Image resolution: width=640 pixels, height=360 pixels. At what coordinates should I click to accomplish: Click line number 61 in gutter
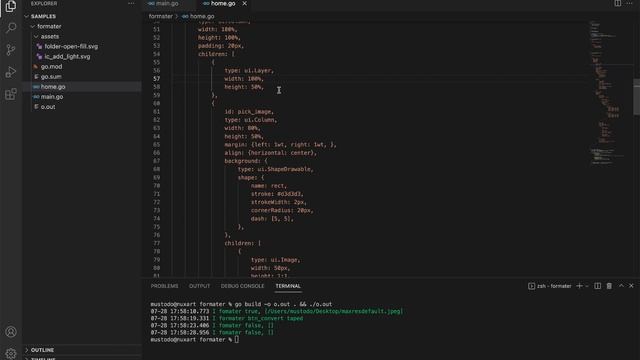point(157,111)
